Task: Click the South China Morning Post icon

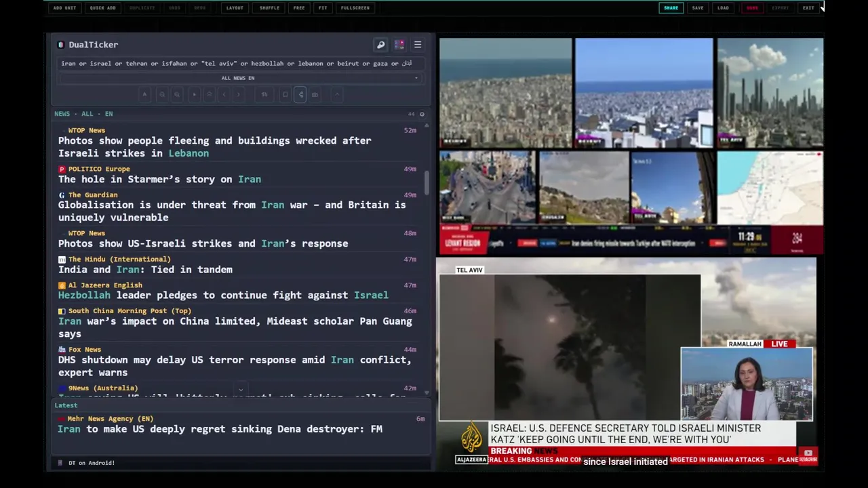Action: point(62,311)
